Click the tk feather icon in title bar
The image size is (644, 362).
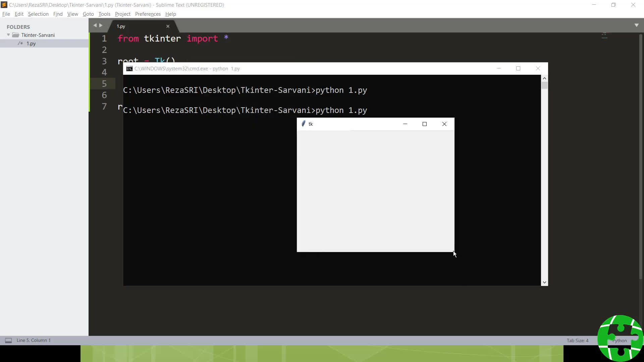tap(303, 124)
